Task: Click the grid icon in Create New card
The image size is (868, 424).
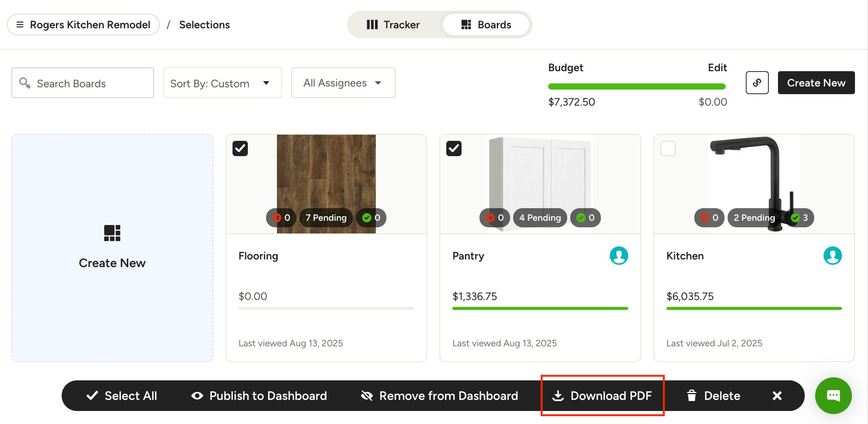Action: 112,233
